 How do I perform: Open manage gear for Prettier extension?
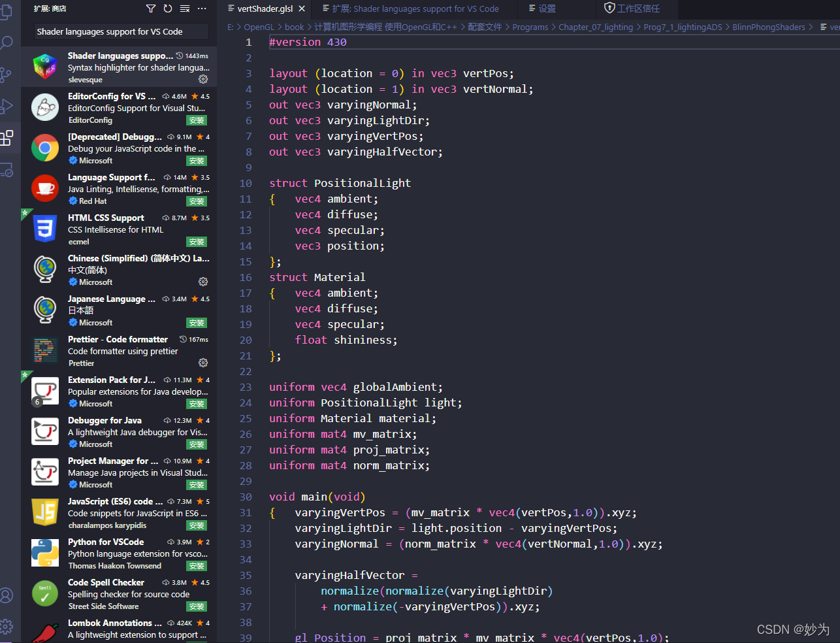click(203, 363)
